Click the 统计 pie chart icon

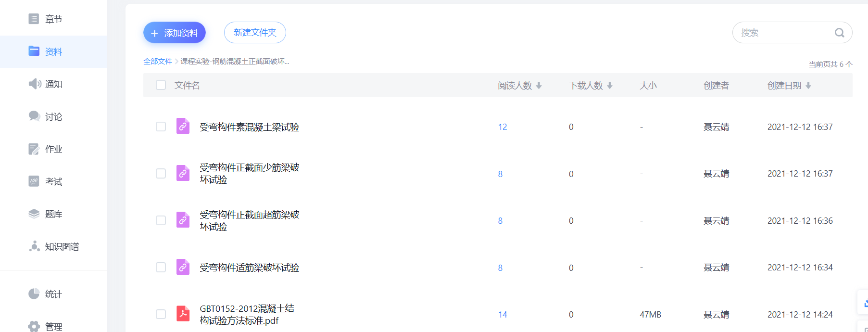pyautogui.click(x=34, y=294)
